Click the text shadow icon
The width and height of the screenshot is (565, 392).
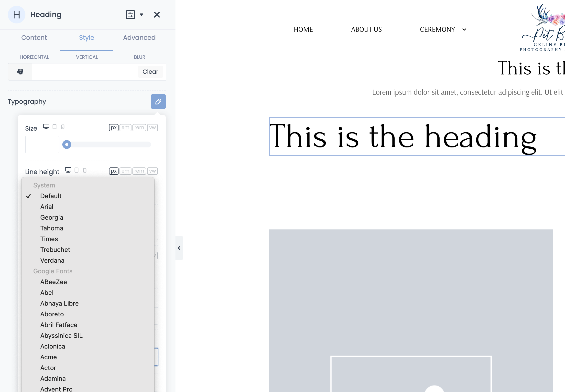tap(20, 71)
